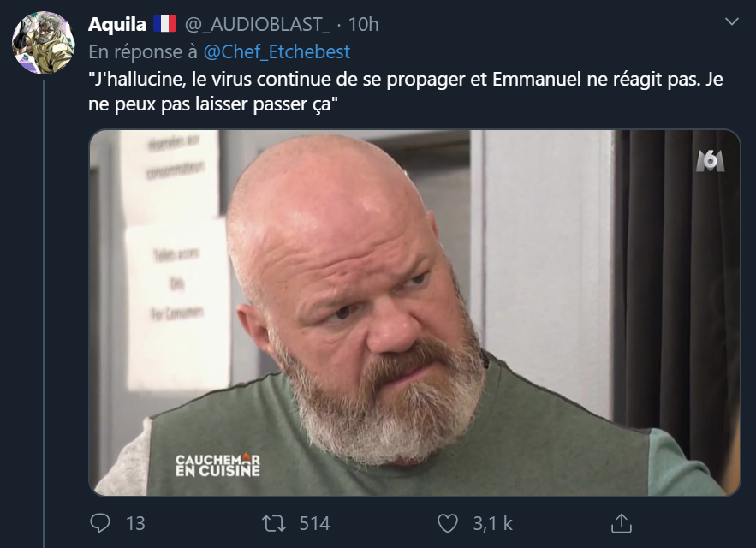This screenshot has height=548, width=756.
Task: Click the French flag emoji beside Aquila
Action: 165,24
